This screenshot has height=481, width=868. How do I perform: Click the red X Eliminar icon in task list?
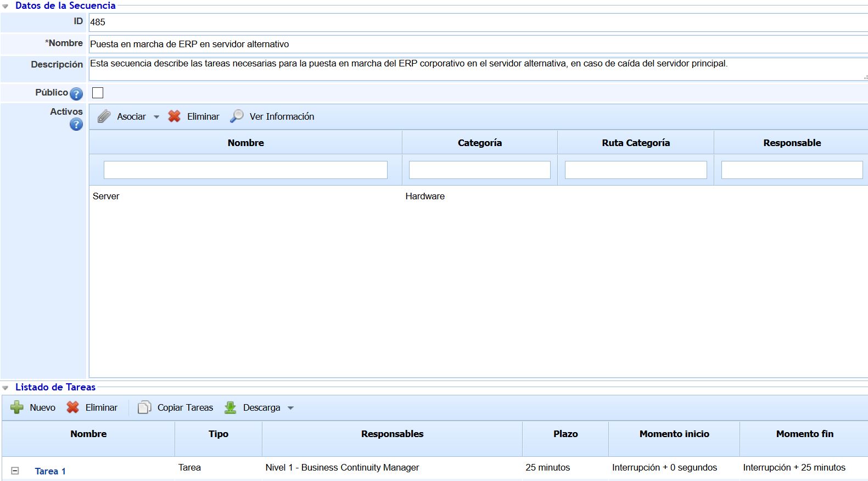pyautogui.click(x=72, y=407)
